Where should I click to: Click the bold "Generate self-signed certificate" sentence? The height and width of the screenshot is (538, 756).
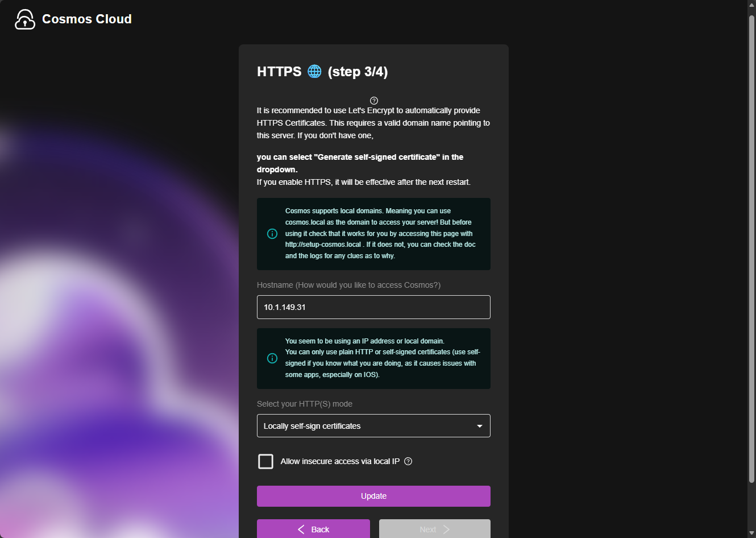click(x=360, y=163)
